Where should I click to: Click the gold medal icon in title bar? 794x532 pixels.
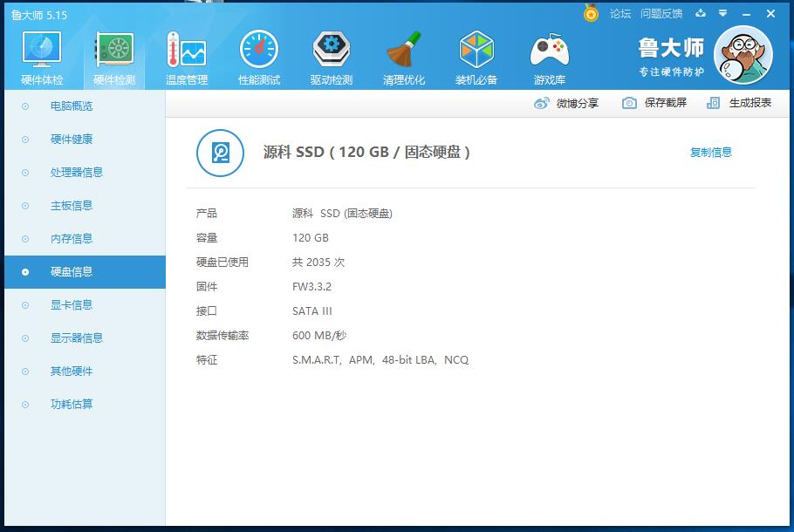(591, 14)
